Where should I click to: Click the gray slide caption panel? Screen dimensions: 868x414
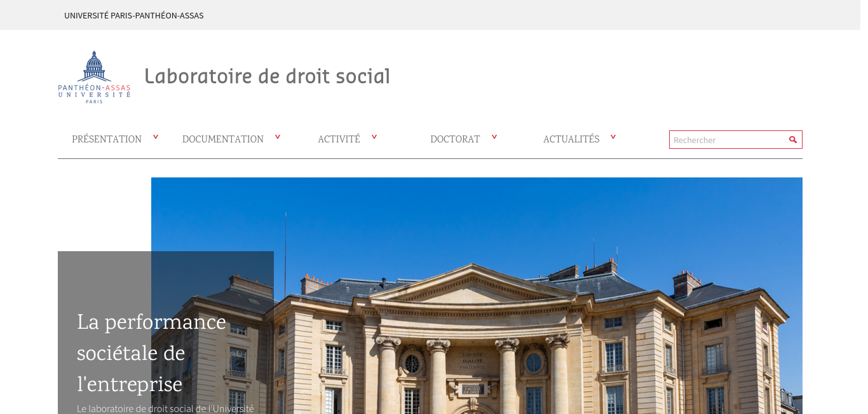pyautogui.click(x=166, y=333)
